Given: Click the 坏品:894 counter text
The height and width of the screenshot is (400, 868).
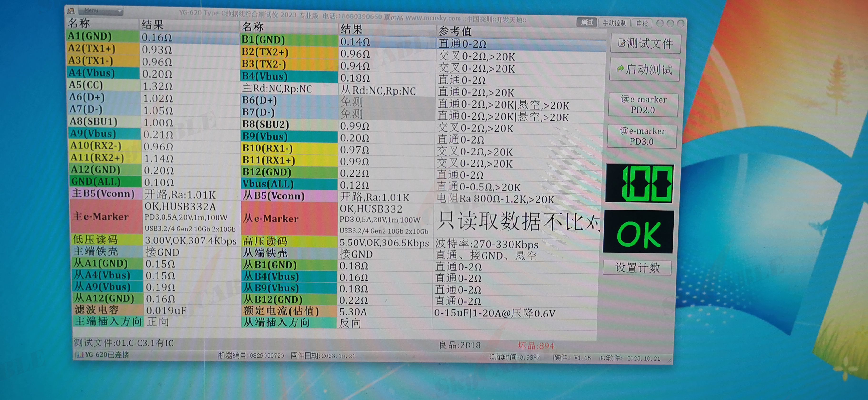Looking at the screenshot, I should pyautogui.click(x=536, y=346).
